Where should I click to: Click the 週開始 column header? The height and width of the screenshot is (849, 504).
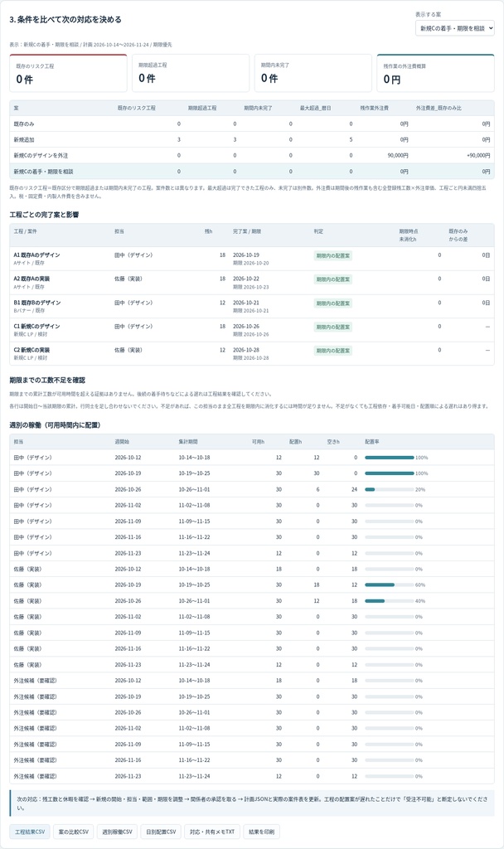click(122, 442)
